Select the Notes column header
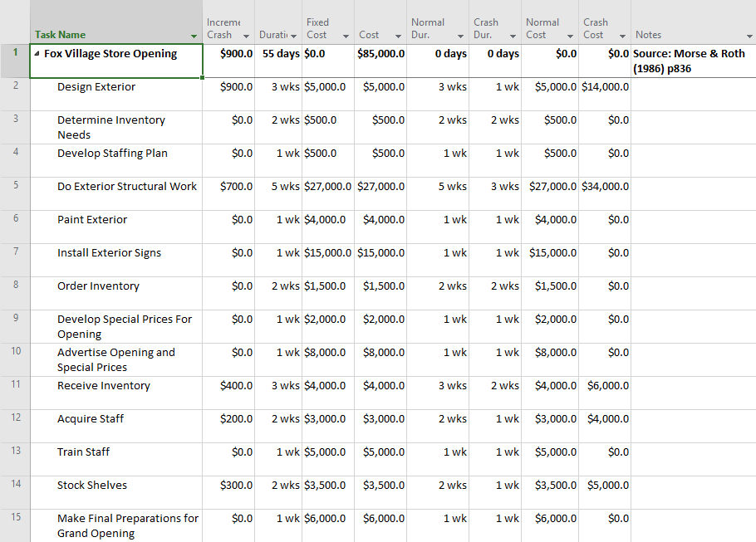Screen dimensions: 756x542 [x=694, y=22]
